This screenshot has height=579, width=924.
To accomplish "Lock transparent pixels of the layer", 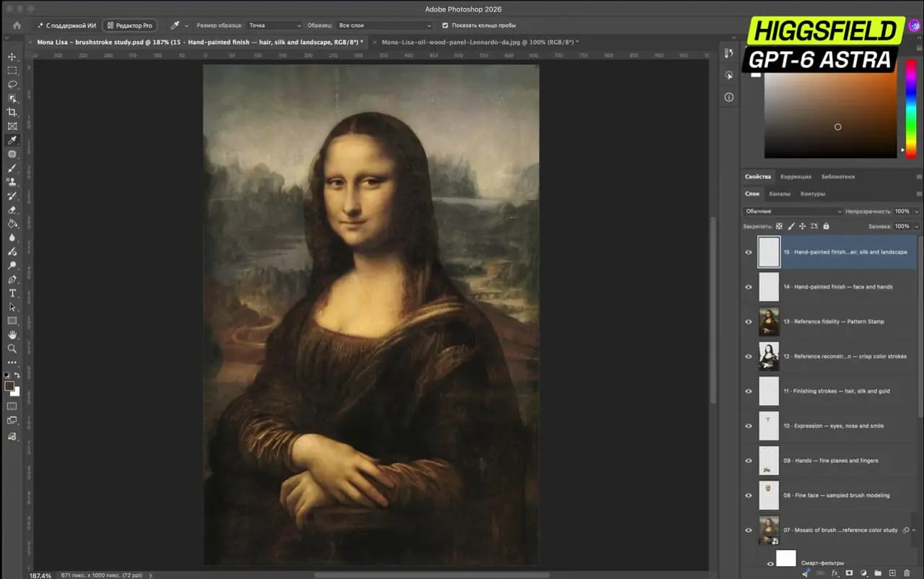I will pyautogui.click(x=779, y=226).
